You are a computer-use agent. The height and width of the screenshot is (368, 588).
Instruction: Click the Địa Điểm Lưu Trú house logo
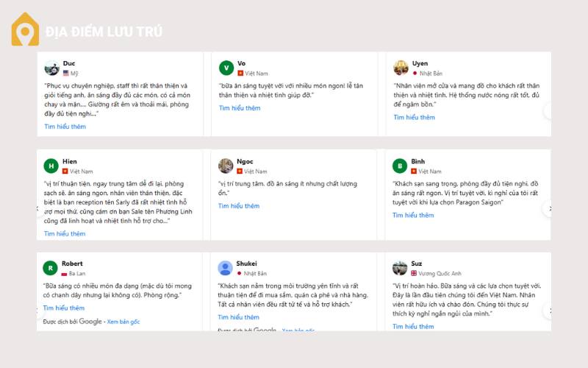(26, 29)
